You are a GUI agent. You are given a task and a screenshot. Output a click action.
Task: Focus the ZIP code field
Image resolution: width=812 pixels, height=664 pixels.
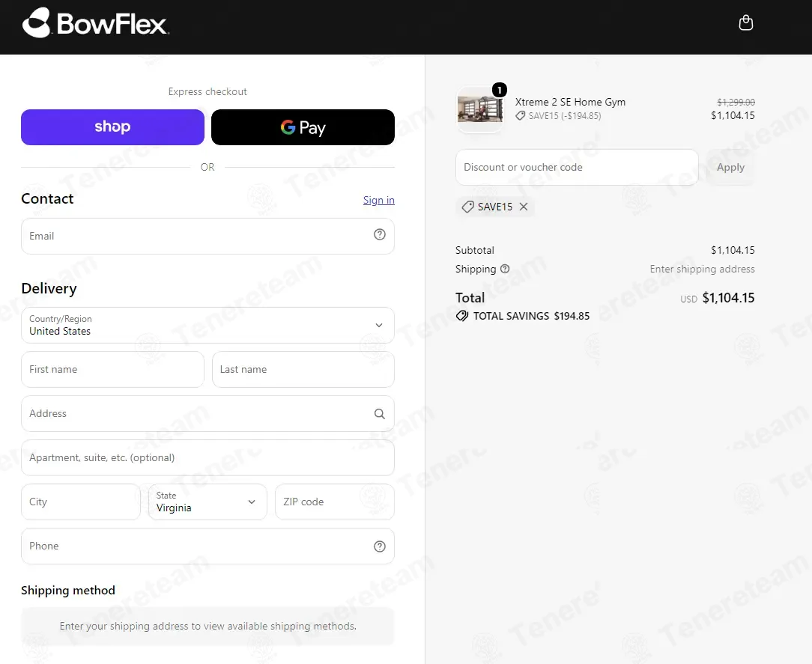click(x=335, y=502)
